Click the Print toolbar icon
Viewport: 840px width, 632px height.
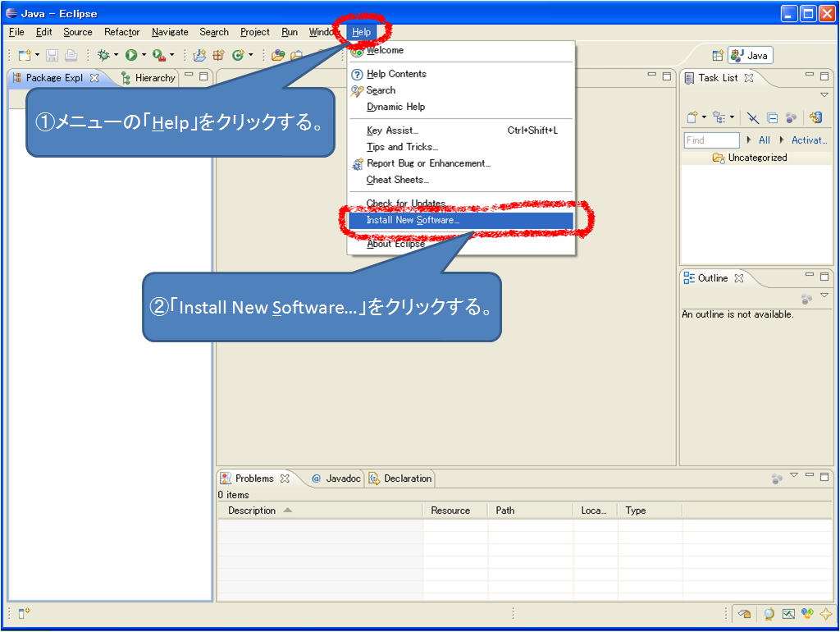coord(71,55)
